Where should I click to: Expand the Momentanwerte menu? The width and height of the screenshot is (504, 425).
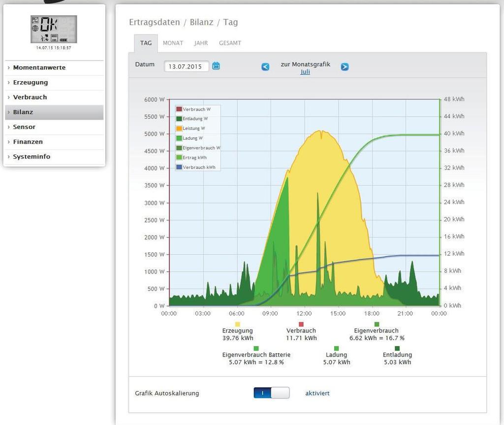(x=54, y=67)
